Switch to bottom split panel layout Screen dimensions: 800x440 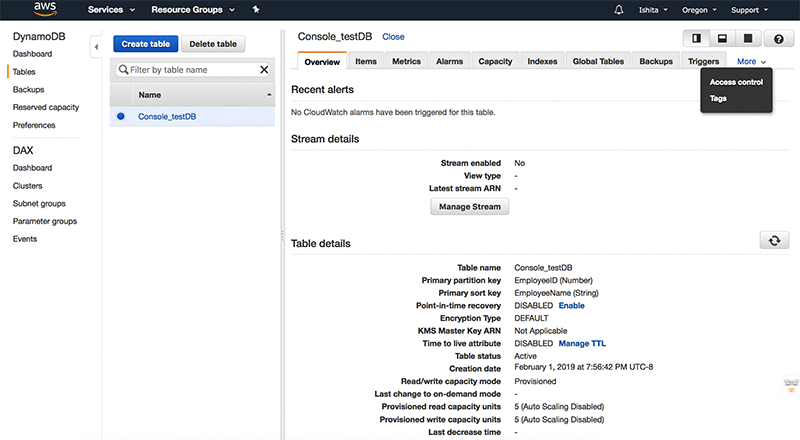point(722,38)
